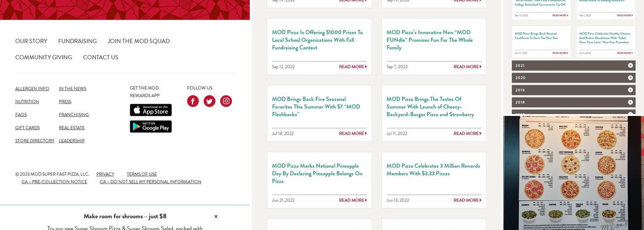
Task: Open MOD Pizza's Instagram profile
Action: (226, 101)
